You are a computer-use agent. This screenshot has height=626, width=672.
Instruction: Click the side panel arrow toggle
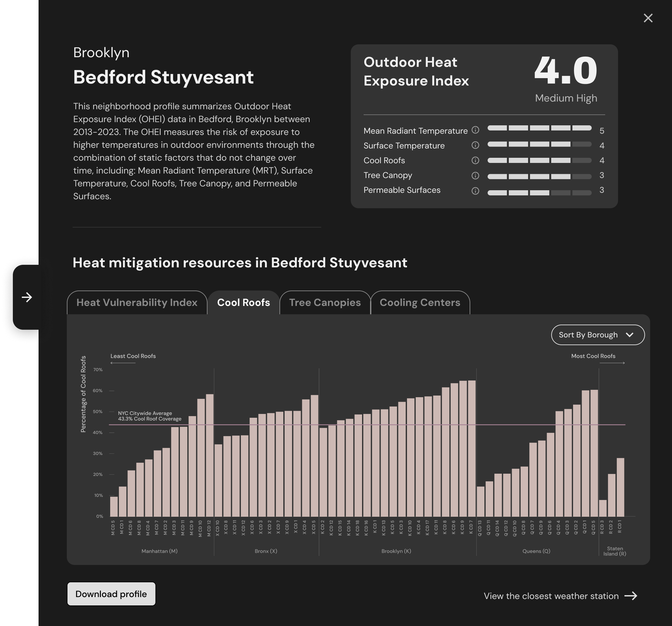pos(27,297)
